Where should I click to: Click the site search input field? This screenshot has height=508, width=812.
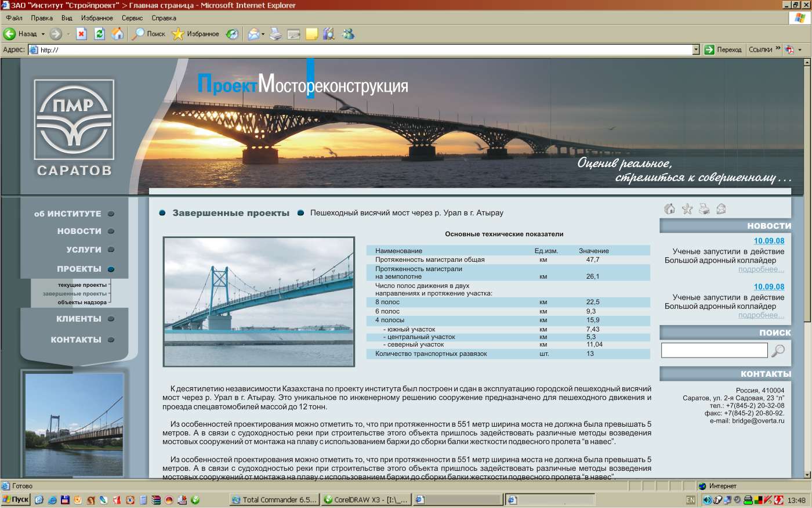(715, 350)
